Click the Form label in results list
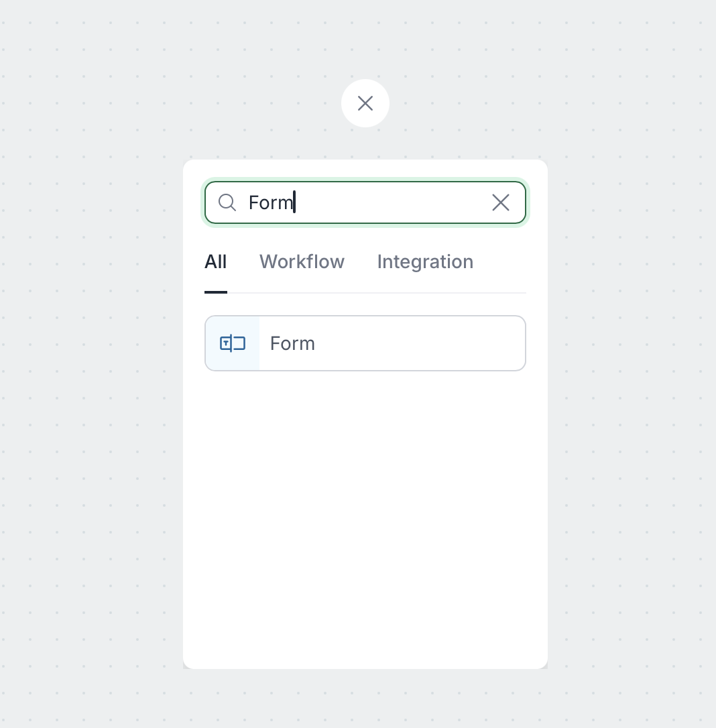This screenshot has width=716, height=728. [x=292, y=343]
